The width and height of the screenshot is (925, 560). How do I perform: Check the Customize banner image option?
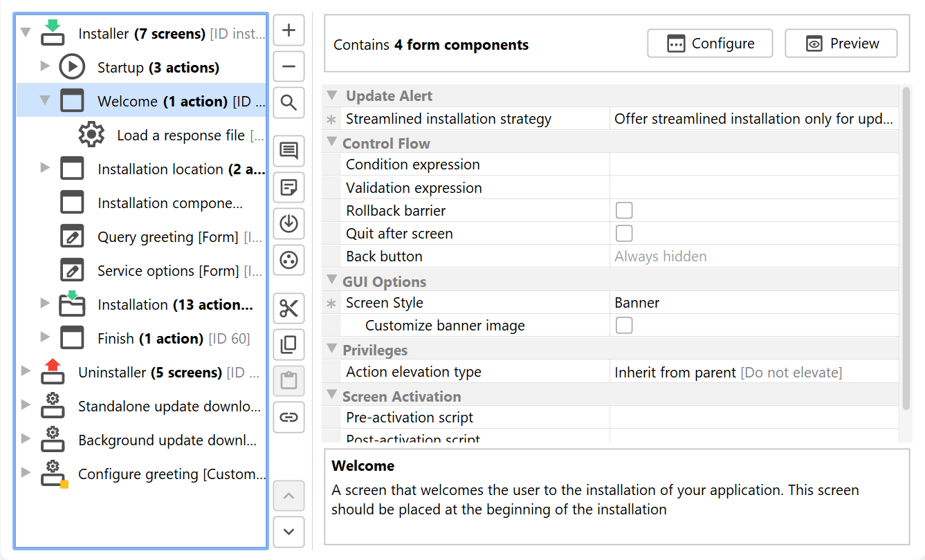[x=624, y=325]
